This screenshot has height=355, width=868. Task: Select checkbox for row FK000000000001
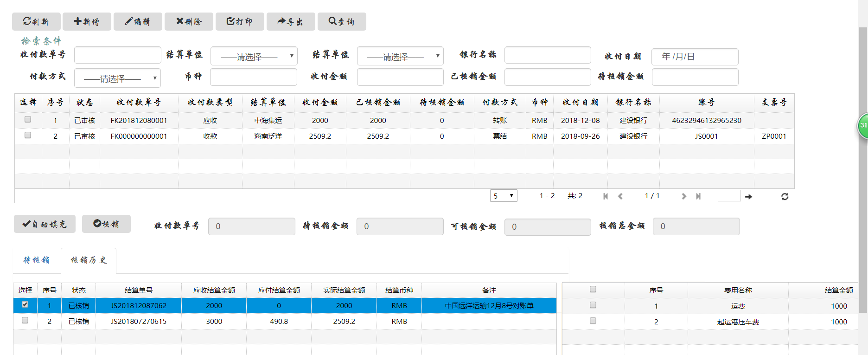click(28, 136)
